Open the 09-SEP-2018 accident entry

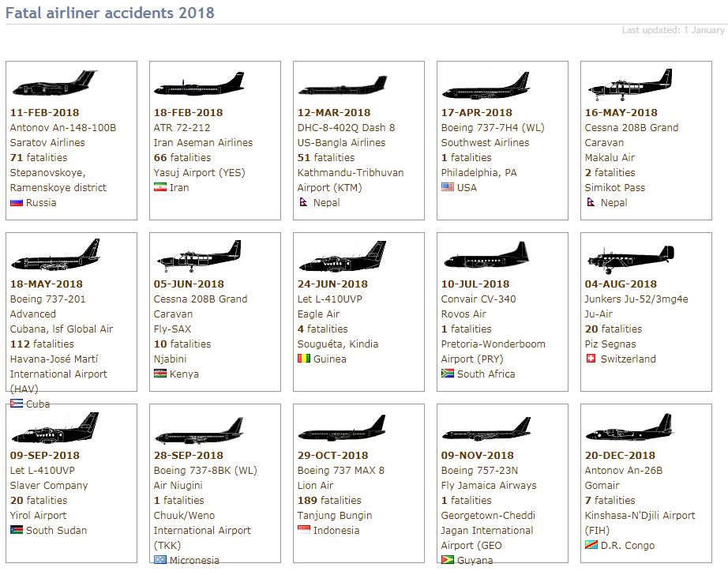click(x=44, y=455)
